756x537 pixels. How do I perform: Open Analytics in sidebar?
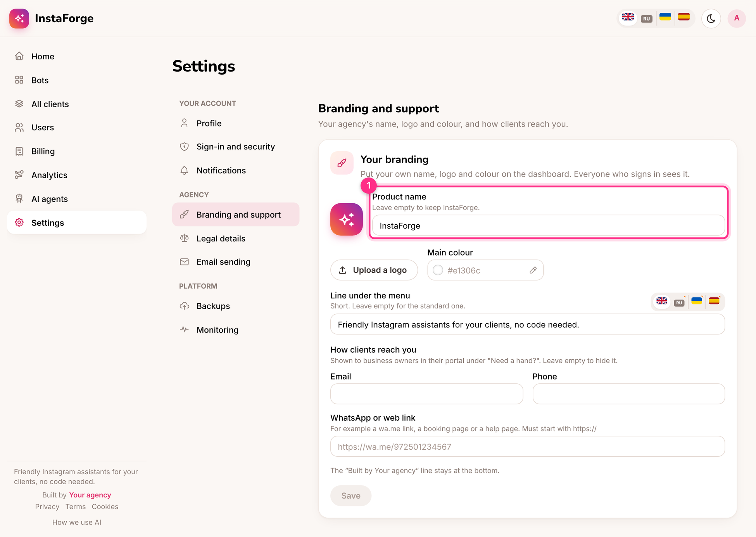coord(76,175)
